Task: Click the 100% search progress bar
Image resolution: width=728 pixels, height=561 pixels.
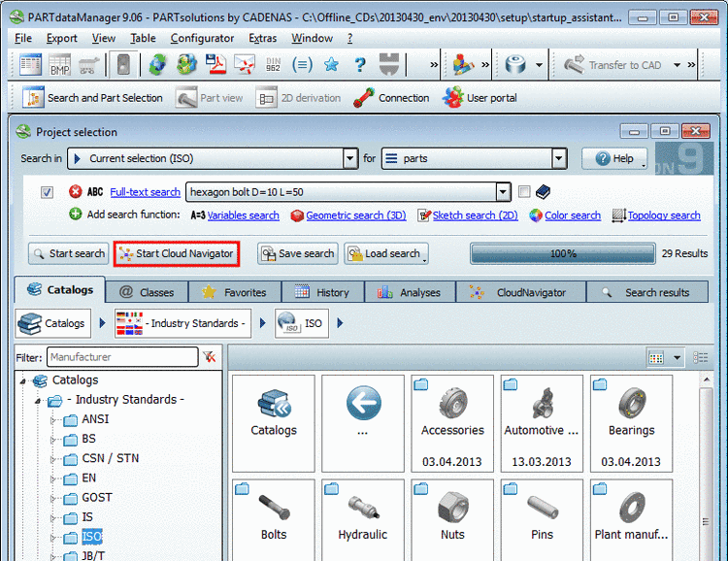Action: click(x=563, y=253)
